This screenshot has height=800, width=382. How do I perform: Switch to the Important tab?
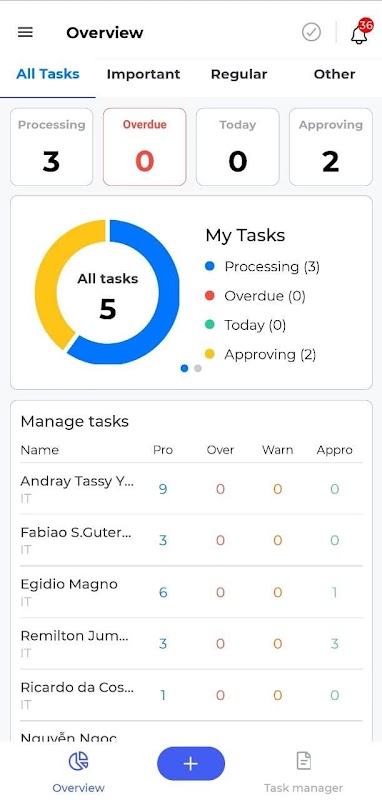click(143, 74)
